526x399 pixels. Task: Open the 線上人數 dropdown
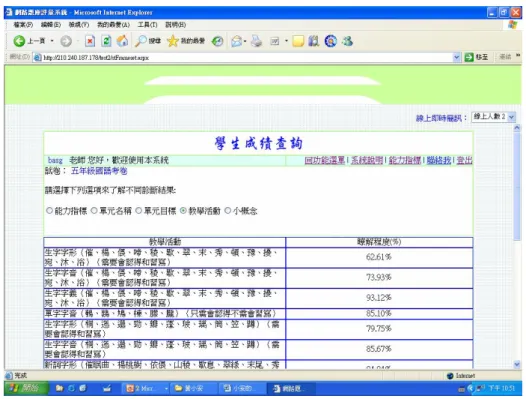[493, 117]
